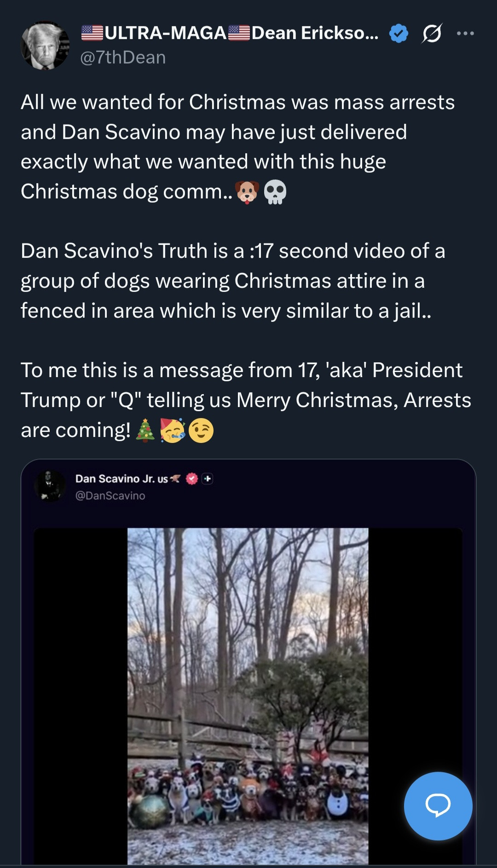Open the three-dot more options menu

(465, 34)
